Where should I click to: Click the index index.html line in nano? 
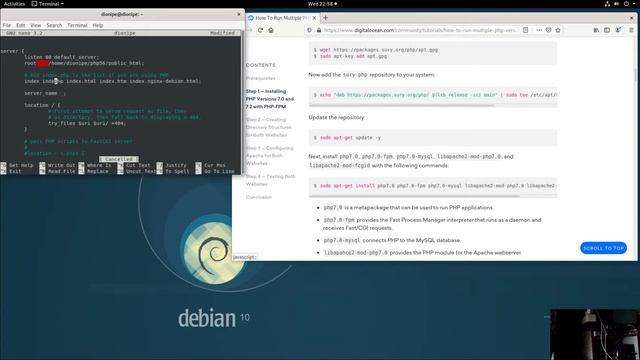click(113, 81)
